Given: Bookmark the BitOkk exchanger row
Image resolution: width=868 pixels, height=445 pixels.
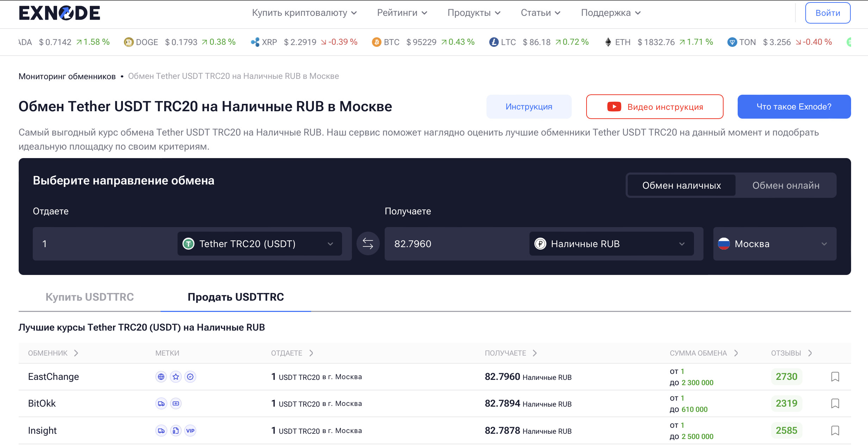Looking at the screenshot, I should 835,403.
